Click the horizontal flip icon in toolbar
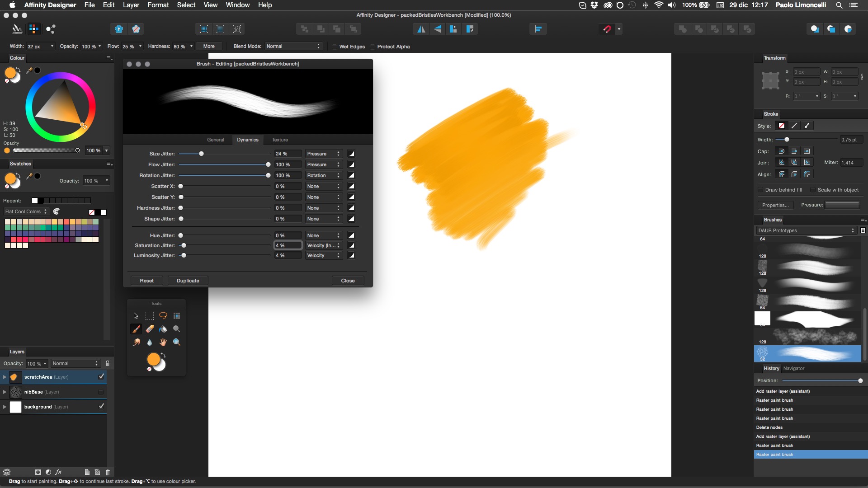Image resolution: width=868 pixels, height=488 pixels. point(421,28)
